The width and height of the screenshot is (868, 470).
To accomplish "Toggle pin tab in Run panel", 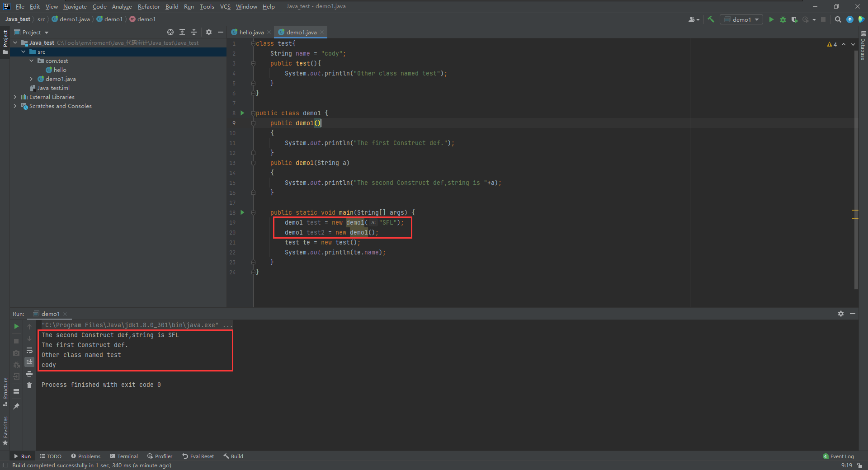I will (16, 406).
